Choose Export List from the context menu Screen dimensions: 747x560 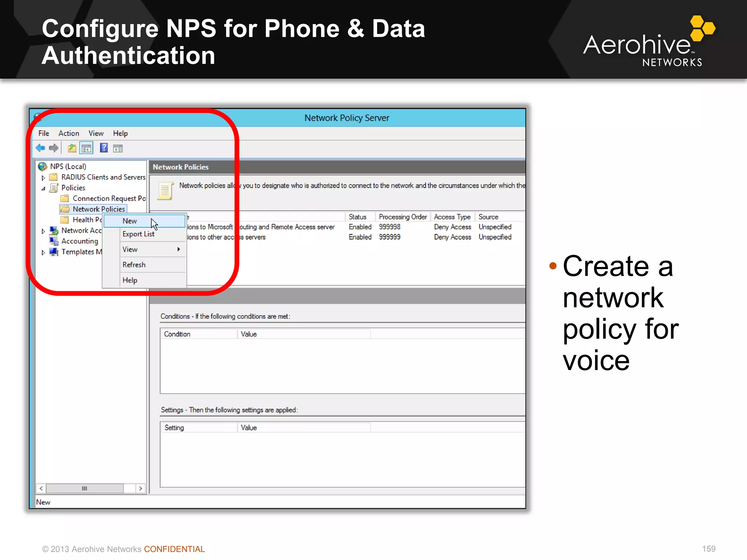point(144,234)
